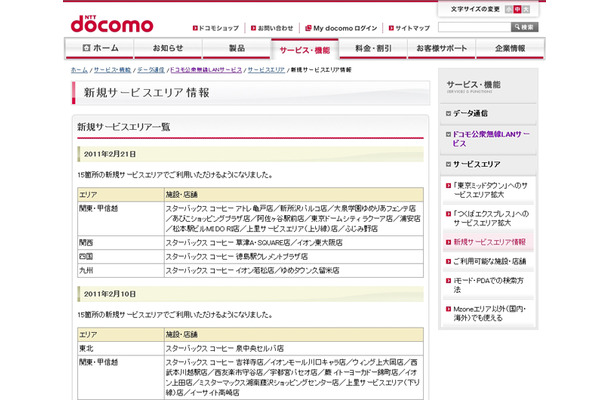Click the NTT docomo logo

pyautogui.click(x=110, y=21)
